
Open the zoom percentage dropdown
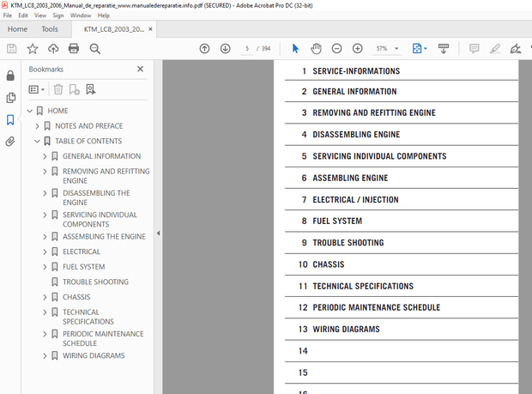click(x=396, y=49)
